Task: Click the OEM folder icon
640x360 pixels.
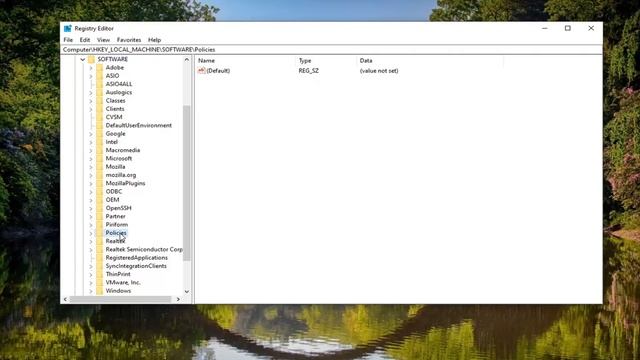Action: tap(100, 200)
